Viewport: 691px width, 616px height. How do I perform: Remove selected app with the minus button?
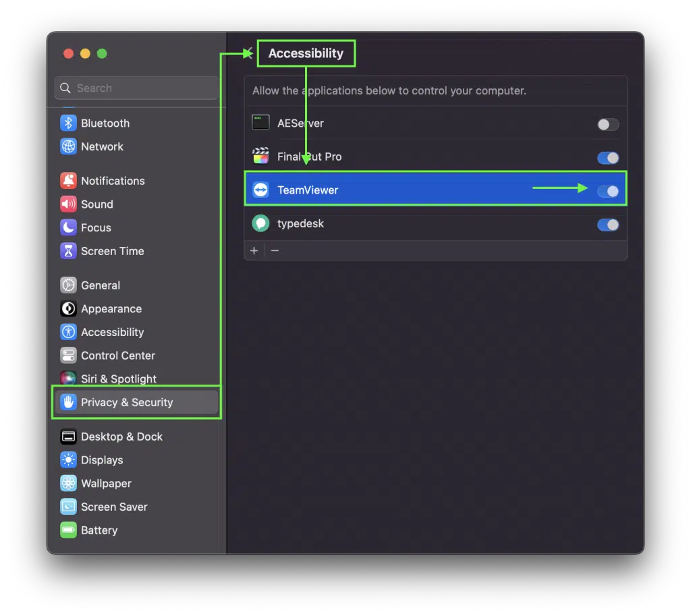[x=275, y=251]
